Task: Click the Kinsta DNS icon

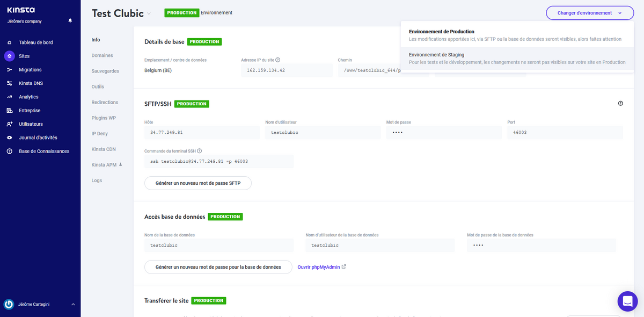Action: click(10, 83)
